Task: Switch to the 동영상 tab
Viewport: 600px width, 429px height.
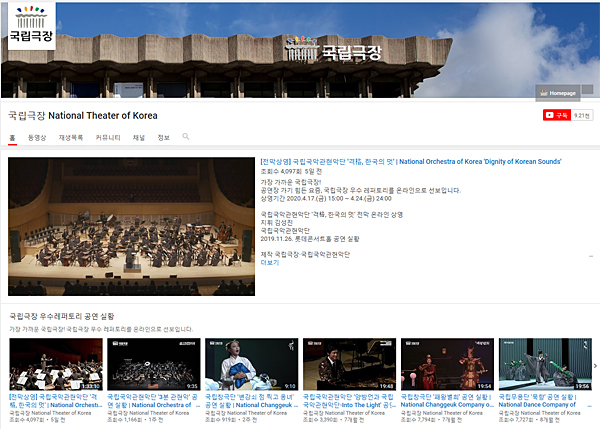Action: point(37,138)
